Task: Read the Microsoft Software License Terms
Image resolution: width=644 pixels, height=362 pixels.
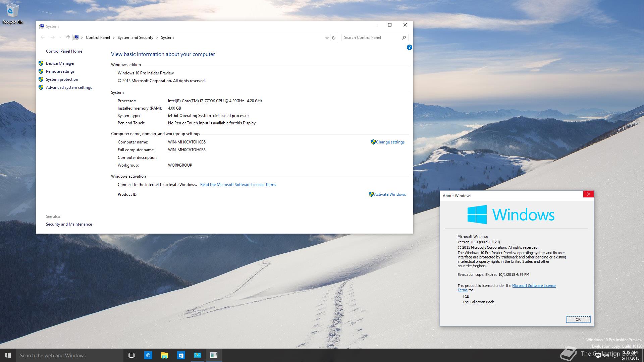Action: point(238,185)
